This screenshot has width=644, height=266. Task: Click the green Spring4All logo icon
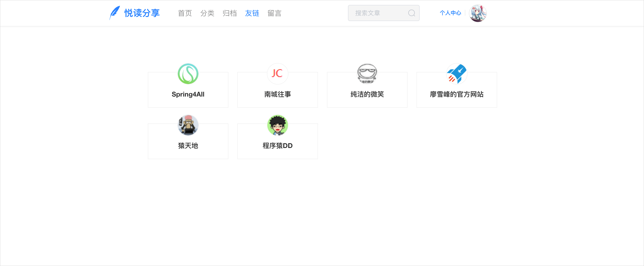pyautogui.click(x=188, y=74)
